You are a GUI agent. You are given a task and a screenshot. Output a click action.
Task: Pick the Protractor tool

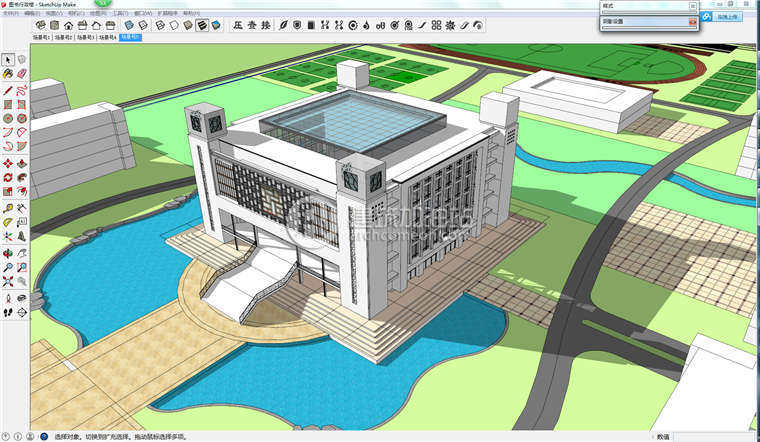(8, 222)
